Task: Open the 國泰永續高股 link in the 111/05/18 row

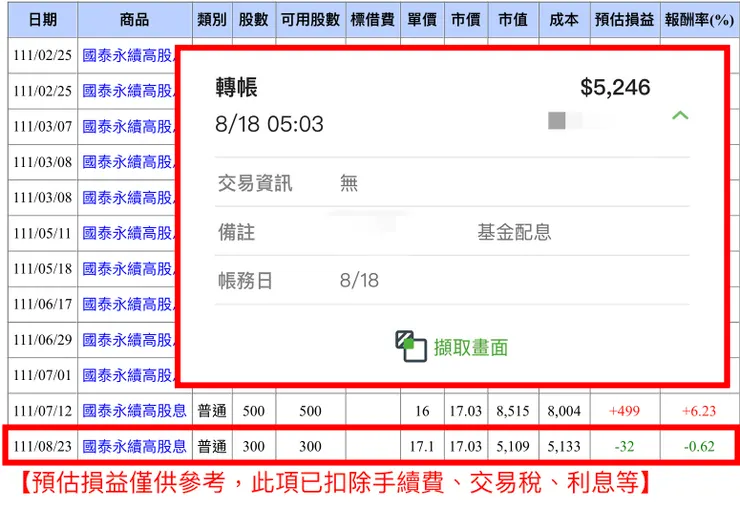Action: (x=128, y=269)
